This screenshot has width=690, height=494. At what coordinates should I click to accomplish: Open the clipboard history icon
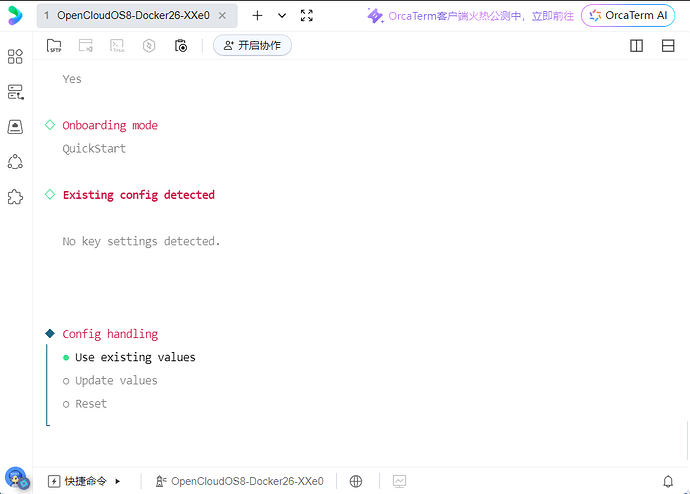(x=181, y=45)
